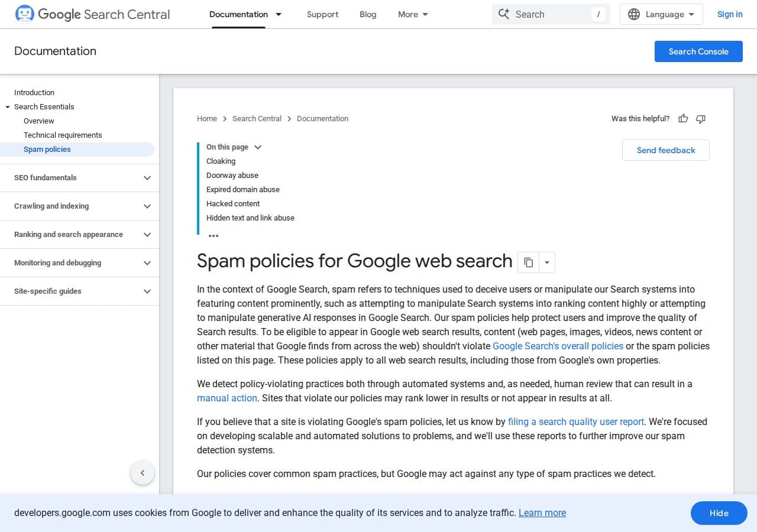The image size is (757, 532).
Task: Open the Language selector
Action: pos(661,14)
